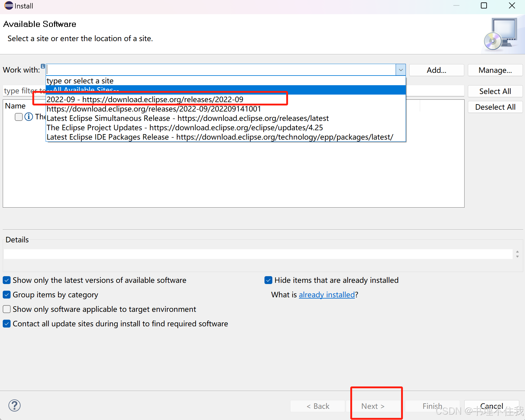Choose "Latest Eclipse Simultaneous Release" from the dropdown
This screenshot has width=525, height=420.
tap(187, 118)
